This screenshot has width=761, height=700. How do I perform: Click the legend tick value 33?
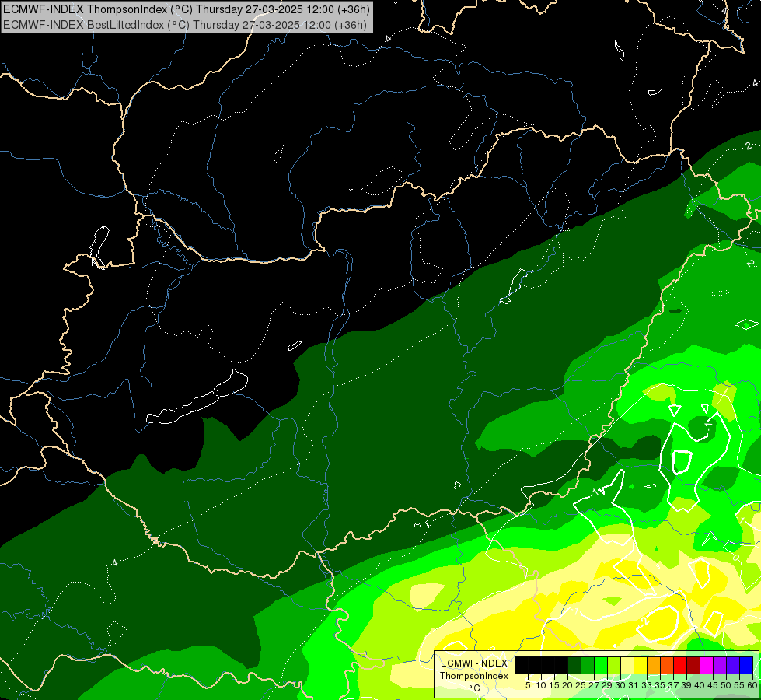(648, 685)
